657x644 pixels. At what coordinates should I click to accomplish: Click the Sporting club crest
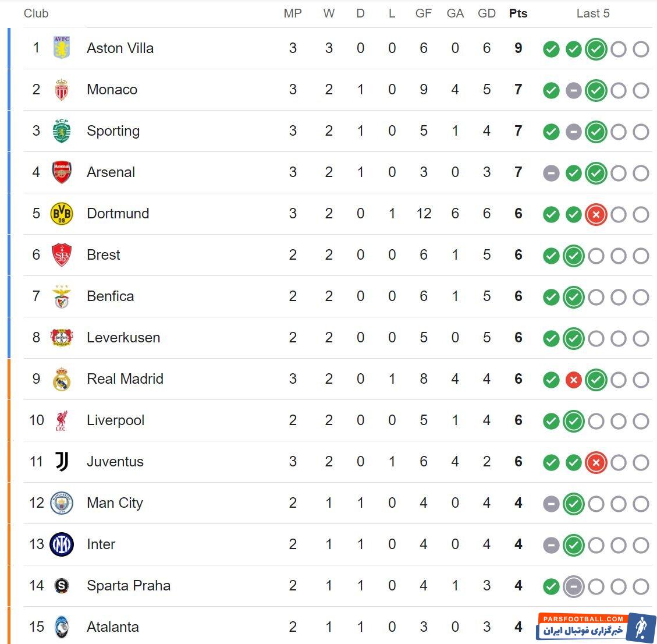(61, 131)
